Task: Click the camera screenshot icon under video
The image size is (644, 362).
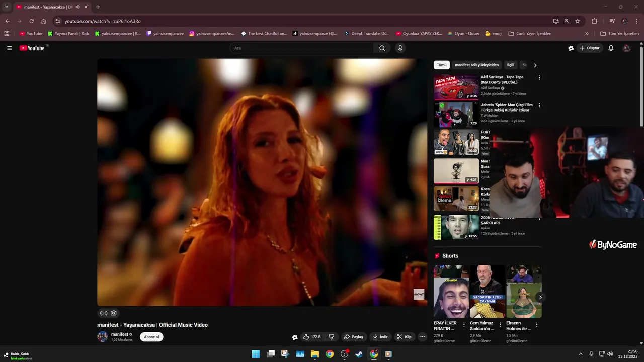Action: pyautogui.click(x=113, y=313)
